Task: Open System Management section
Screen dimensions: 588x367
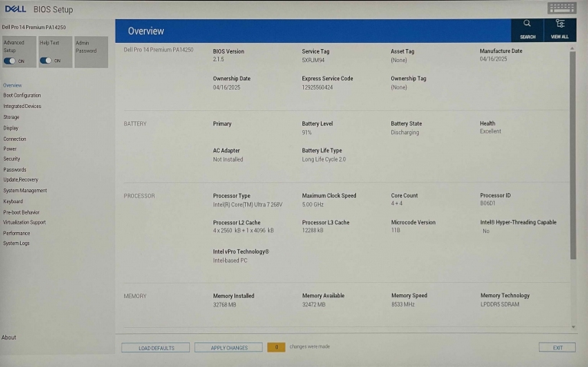Action: 25,191
